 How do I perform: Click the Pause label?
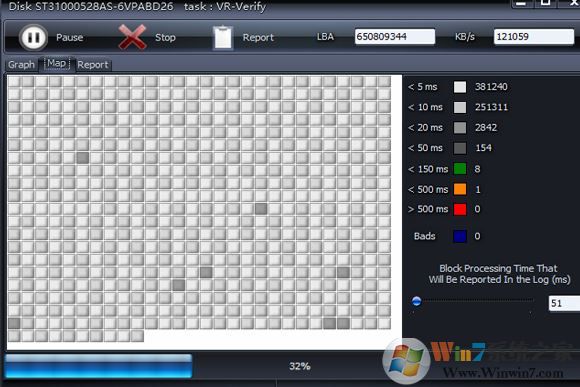point(70,37)
